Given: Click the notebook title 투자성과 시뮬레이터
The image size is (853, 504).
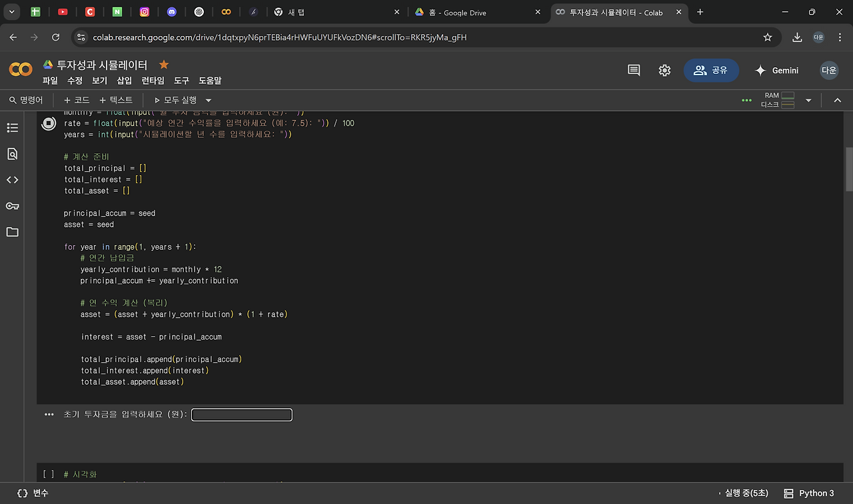Looking at the screenshot, I should [x=102, y=65].
